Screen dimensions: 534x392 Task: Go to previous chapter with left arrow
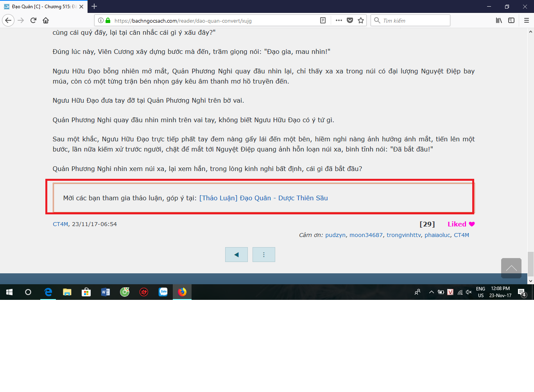237,255
